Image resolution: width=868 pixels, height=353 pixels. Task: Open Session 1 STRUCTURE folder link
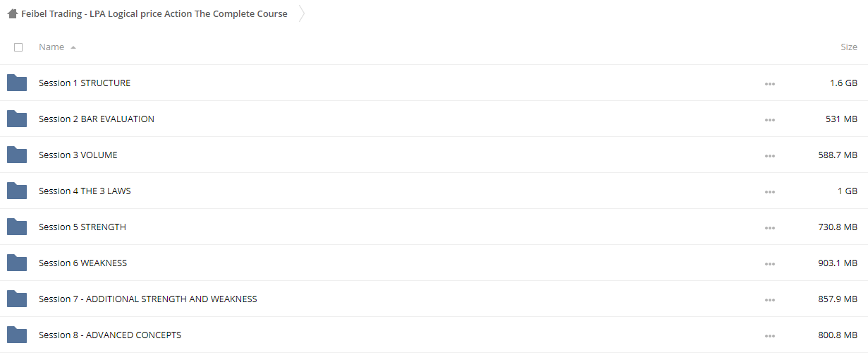click(85, 83)
